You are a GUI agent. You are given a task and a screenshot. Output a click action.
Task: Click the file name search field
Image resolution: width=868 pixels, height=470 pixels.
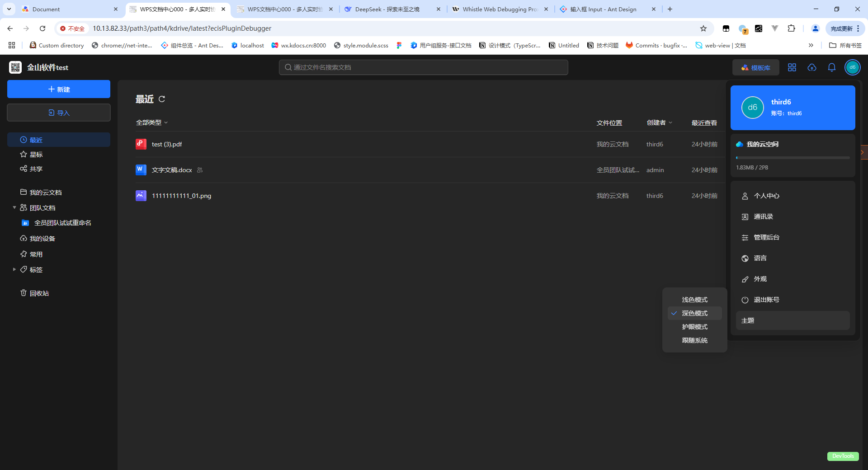tap(424, 67)
